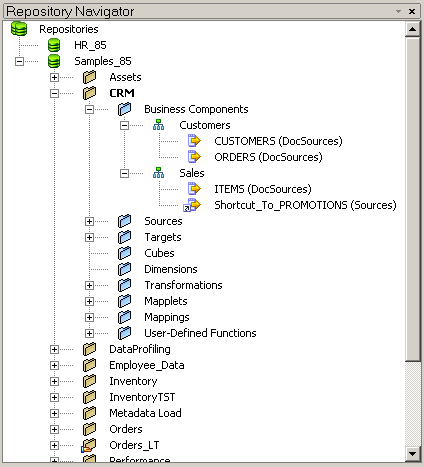
Task: Click the Assets folder icon
Action: click(x=89, y=77)
